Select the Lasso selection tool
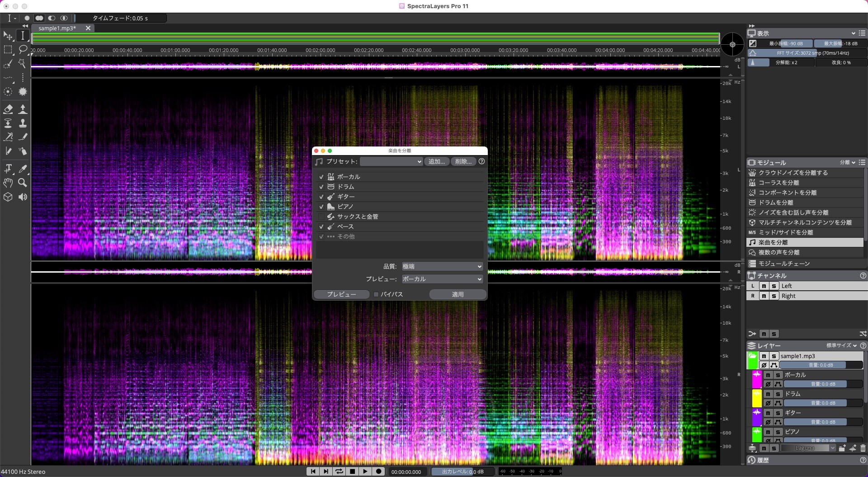 pos(23,50)
